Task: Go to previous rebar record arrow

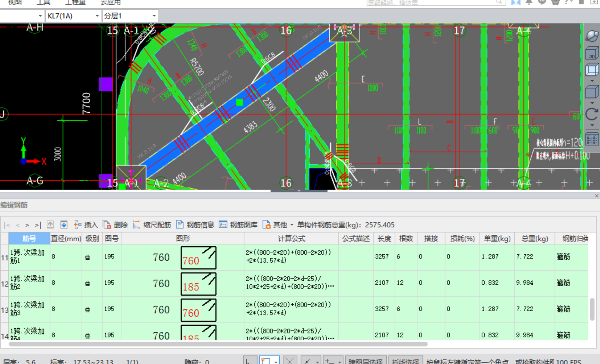Action: coord(17,225)
